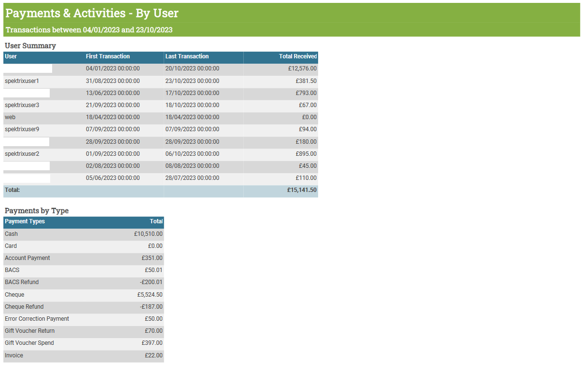Select the transactions date range subtitle
The image size is (588, 368).
tap(89, 30)
